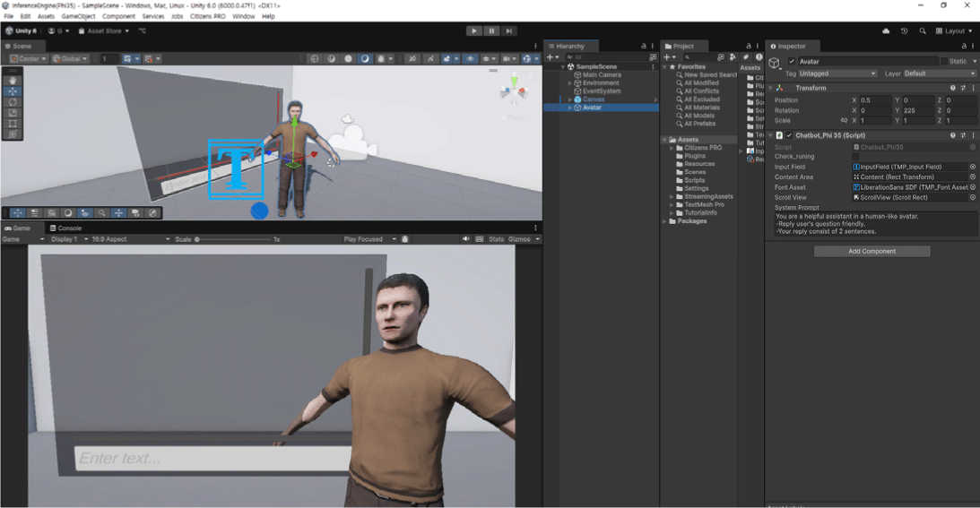Open the Display 1 dropdown

coord(69,239)
